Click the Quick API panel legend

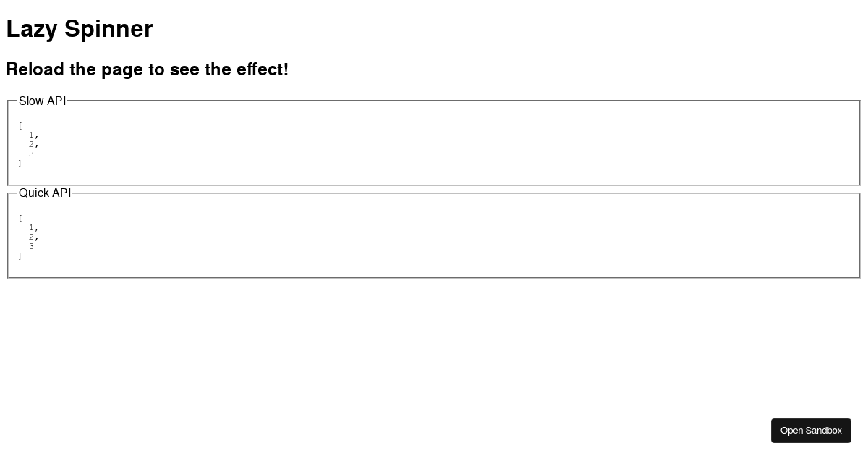[x=45, y=193]
